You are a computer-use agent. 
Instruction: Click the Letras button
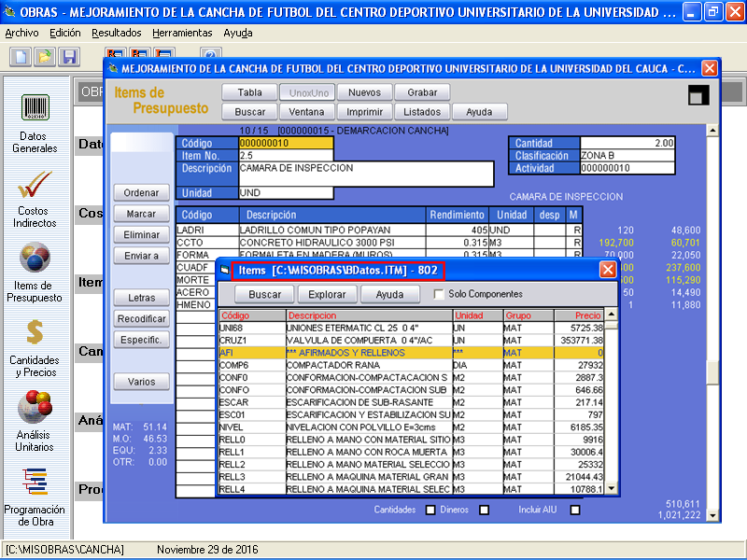tap(142, 298)
